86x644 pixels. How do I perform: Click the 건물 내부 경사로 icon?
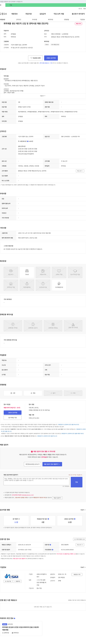click(x=73, y=326)
